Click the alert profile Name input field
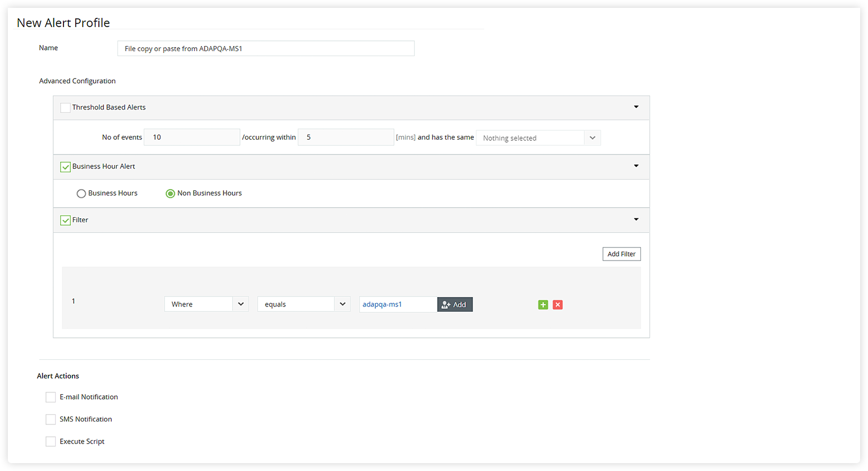This screenshot has width=868, height=471. 265,48
